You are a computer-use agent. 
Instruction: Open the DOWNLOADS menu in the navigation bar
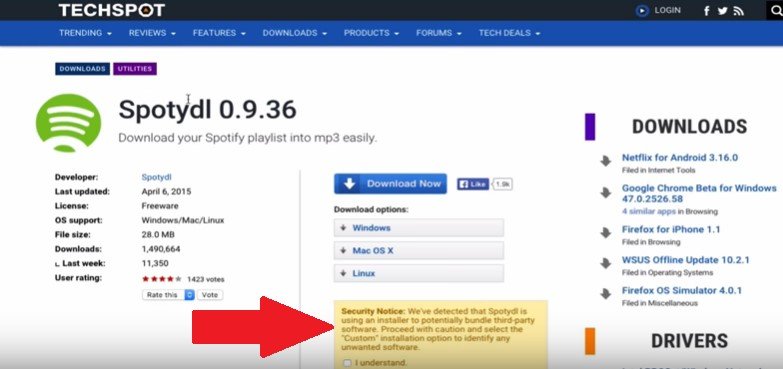295,33
